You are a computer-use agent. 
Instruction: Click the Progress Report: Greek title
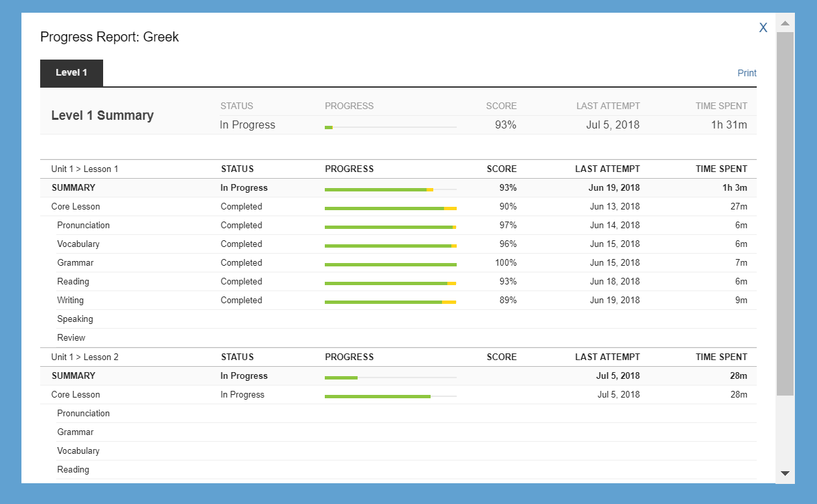pyautogui.click(x=109, y=37)
